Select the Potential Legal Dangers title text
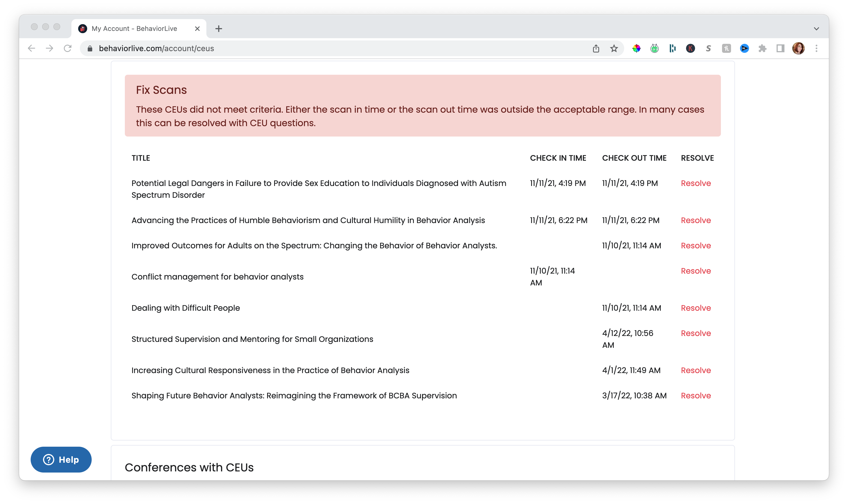The image size is (848, 504). [319, 189]
